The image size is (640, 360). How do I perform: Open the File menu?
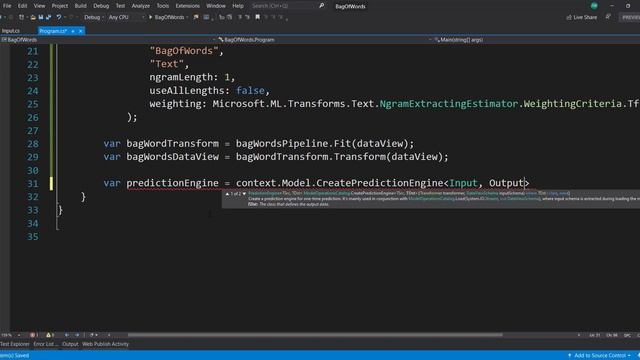coord(7,6)
